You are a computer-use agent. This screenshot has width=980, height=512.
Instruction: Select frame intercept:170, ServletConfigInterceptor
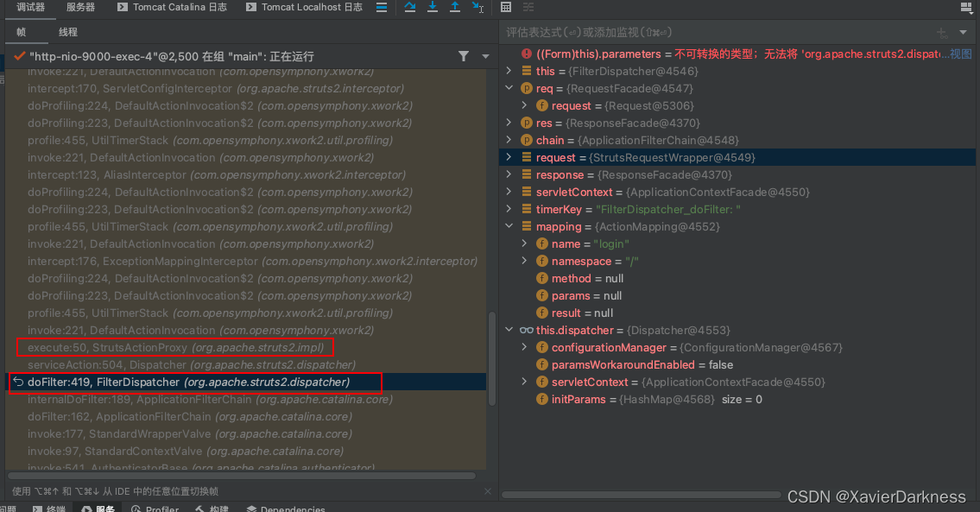point(246,89)
